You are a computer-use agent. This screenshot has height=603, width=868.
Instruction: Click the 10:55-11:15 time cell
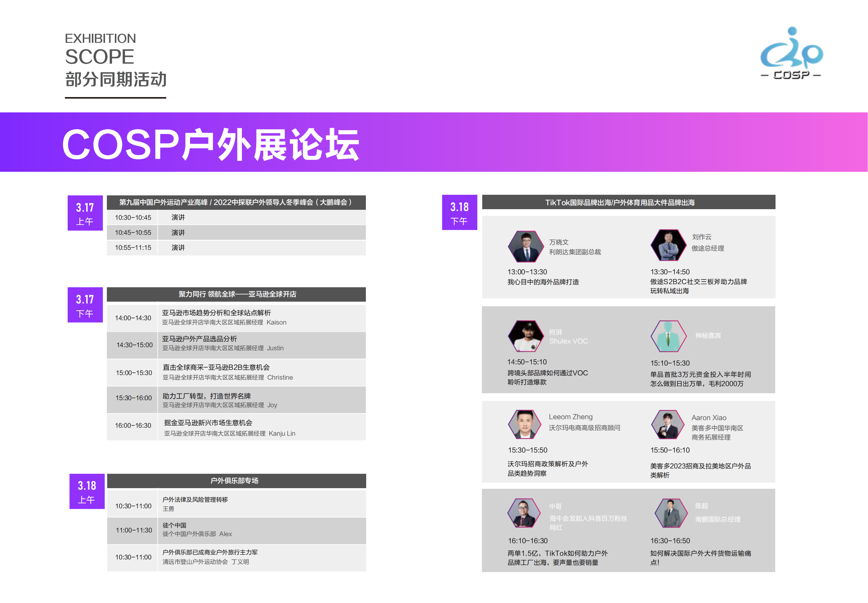click(133, 248)
